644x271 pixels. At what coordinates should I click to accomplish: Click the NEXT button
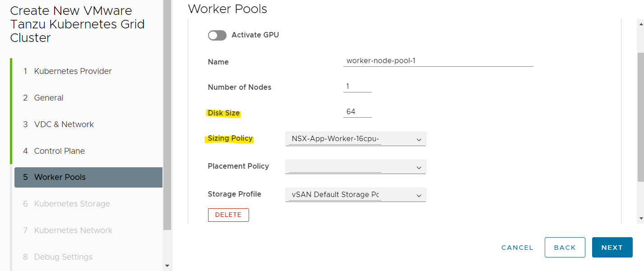pyautogui.click(x=612, y=248)
